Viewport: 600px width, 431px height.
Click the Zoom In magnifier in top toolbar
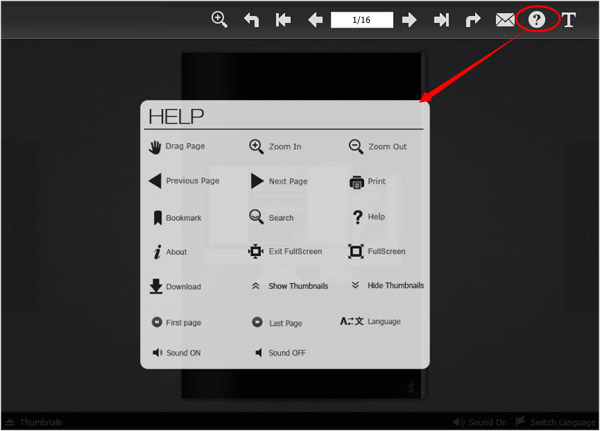click(x=220, y=19)
